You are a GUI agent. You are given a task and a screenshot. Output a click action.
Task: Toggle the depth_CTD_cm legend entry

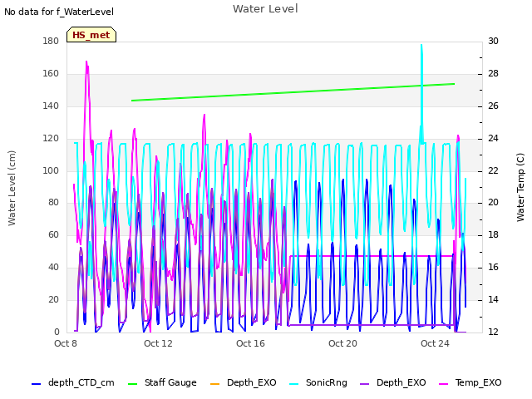(73, 382)
